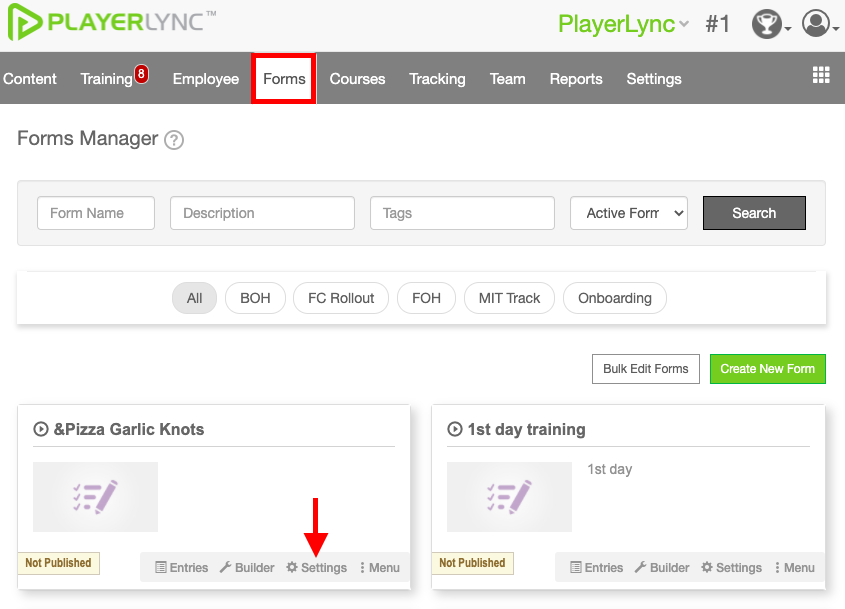Select the All tag filter
This screenshot has height=609, width=845.
(195, 298)
